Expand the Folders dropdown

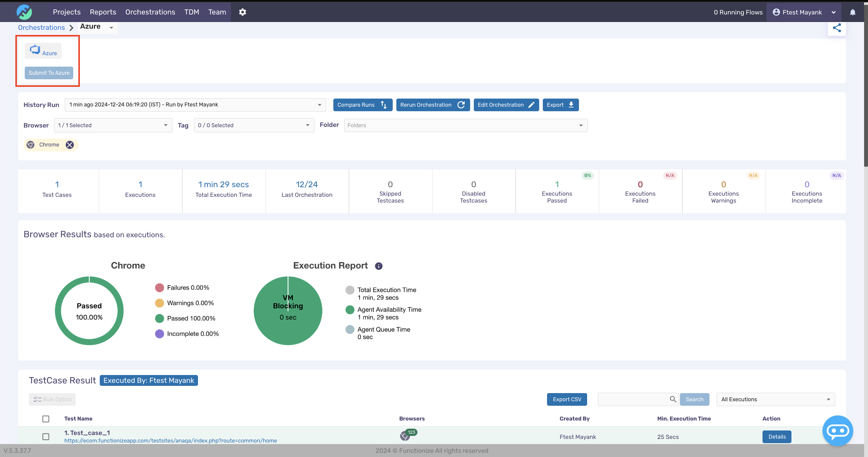coord(466,125)
